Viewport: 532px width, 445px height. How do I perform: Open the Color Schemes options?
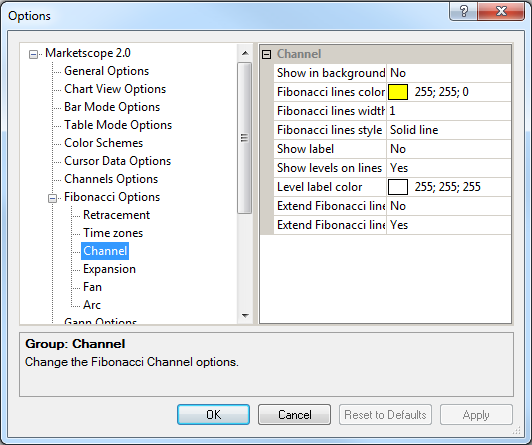(x=103, y=143)
